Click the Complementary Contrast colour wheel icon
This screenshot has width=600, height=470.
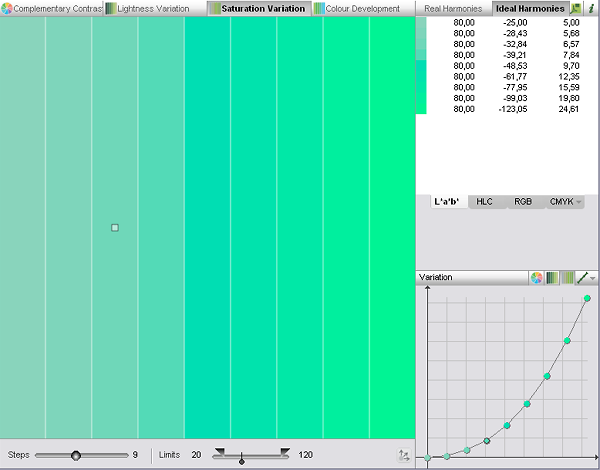(x=6, y=8)
